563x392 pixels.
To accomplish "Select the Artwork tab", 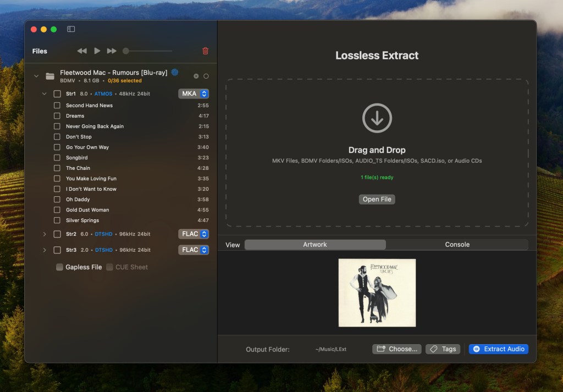I will [x=315, y=245].
